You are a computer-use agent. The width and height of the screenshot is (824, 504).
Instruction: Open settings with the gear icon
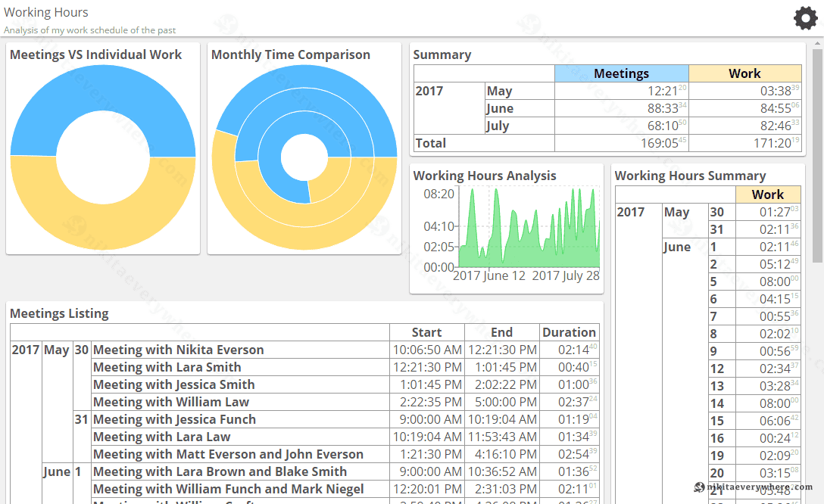tap(805, 18)
